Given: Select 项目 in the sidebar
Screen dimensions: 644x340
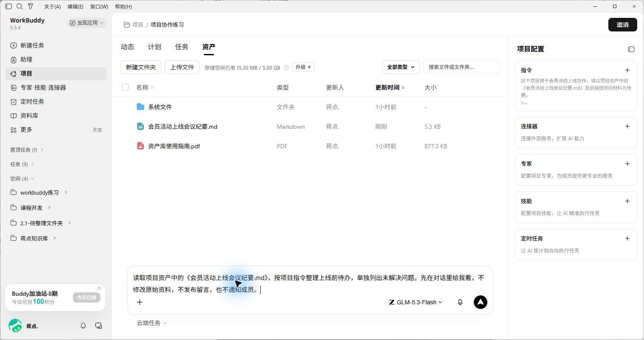Looking at the screenshot, I should point(56,74).
